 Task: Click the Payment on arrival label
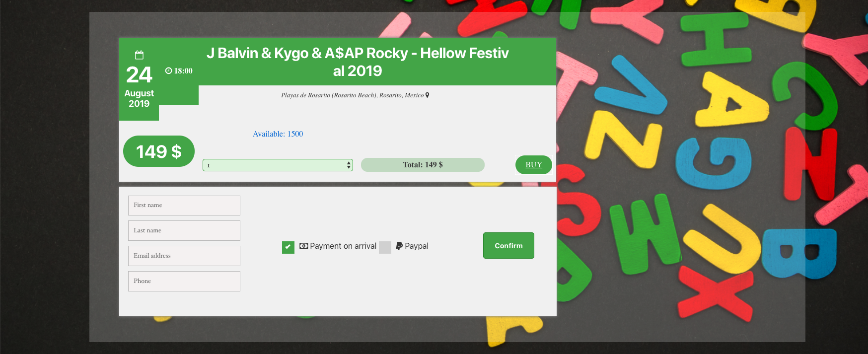343,246
